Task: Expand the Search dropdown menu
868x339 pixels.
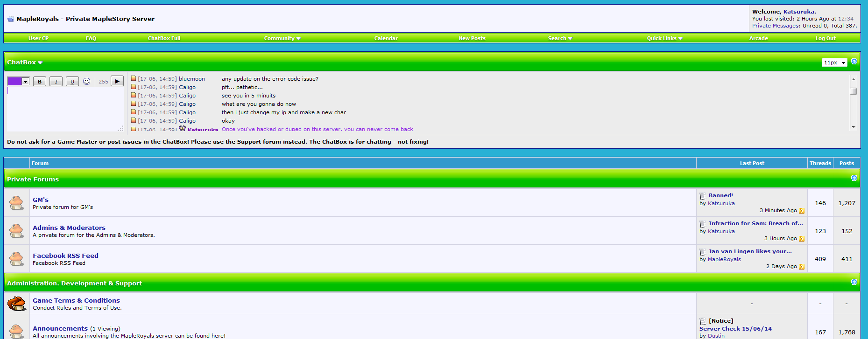Action: point(560,38)
